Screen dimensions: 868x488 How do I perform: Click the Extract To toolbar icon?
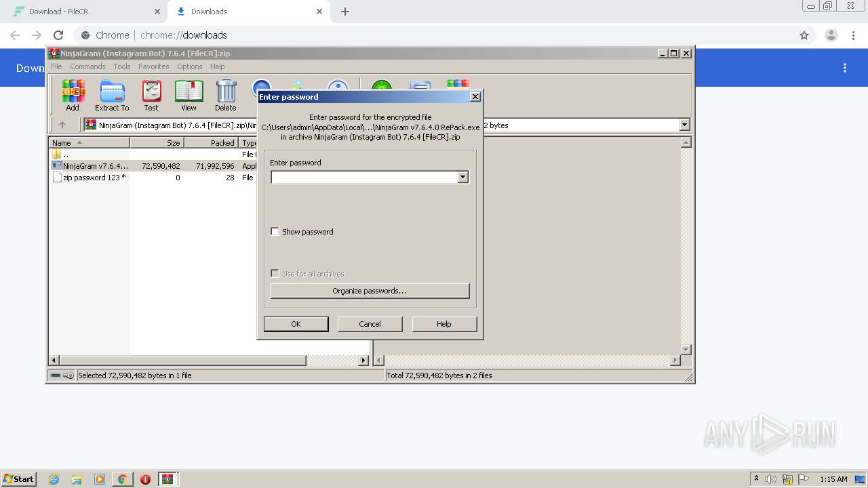(112, 96)
